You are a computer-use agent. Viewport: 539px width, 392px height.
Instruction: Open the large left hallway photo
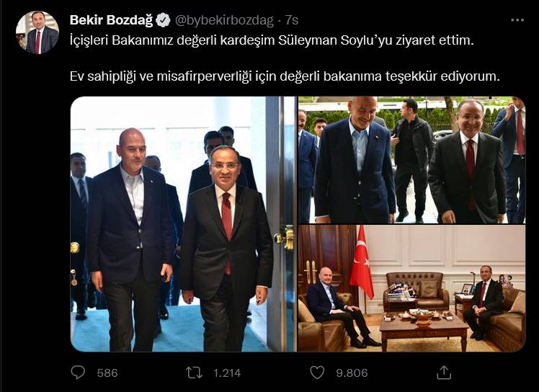tap(183, 224)
